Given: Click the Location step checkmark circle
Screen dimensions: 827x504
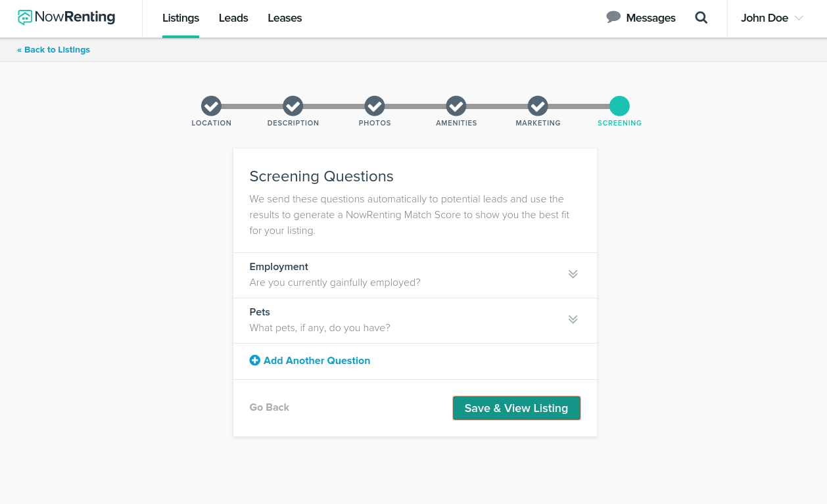Looking at the screenshot, I should (x=211, y=106).
